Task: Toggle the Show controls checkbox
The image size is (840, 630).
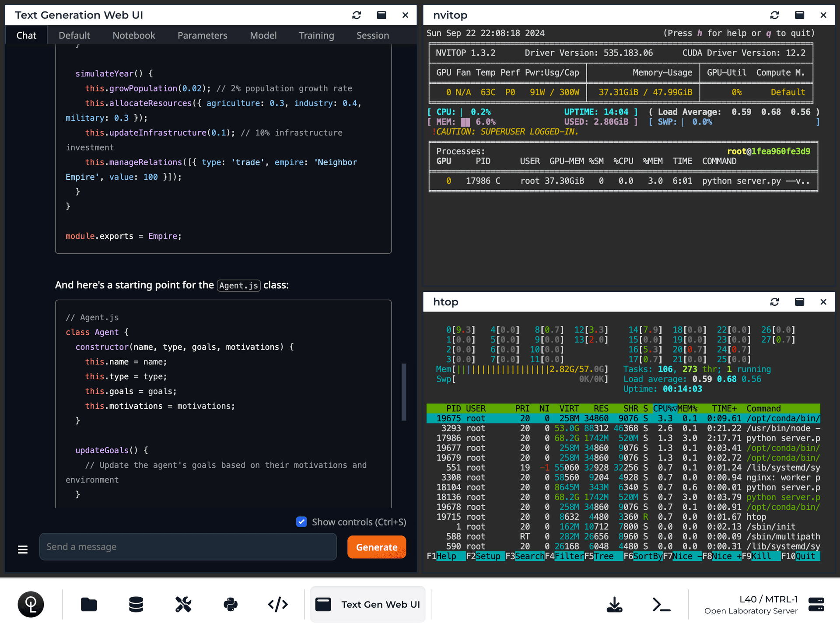Action: [x=301, y=522]
